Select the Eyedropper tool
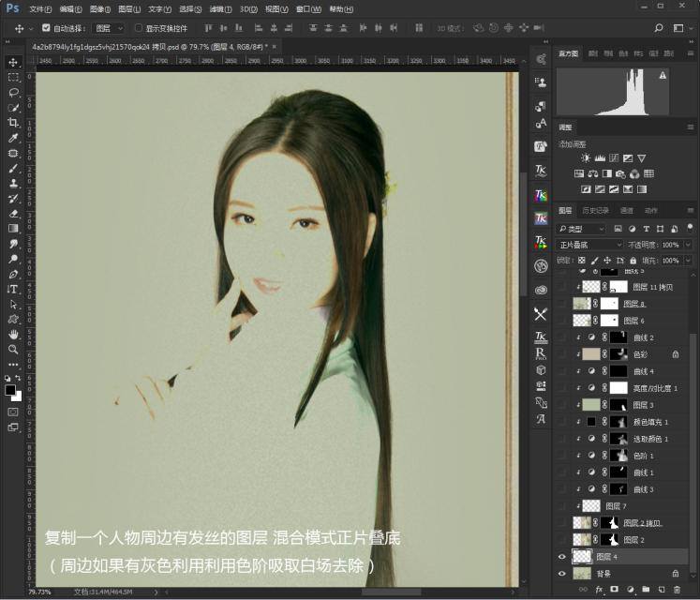The height and width of the screenshot is (600, 700). (13, 138)
